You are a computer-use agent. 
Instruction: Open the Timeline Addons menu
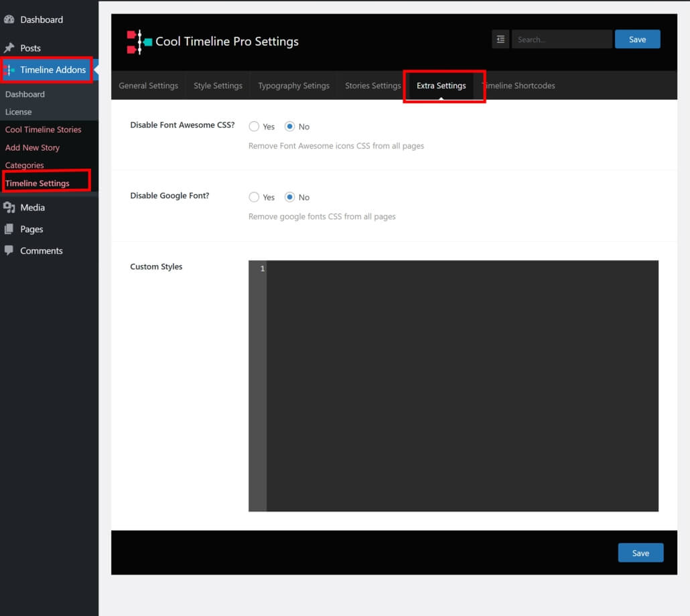(x=53, y=70)
